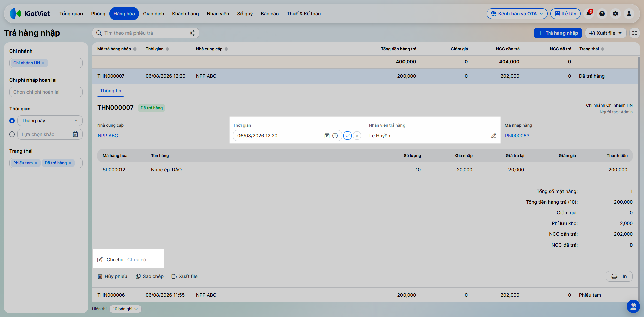Click the search magnifier icon
The image size is (644, 317).
click(99, 33)
